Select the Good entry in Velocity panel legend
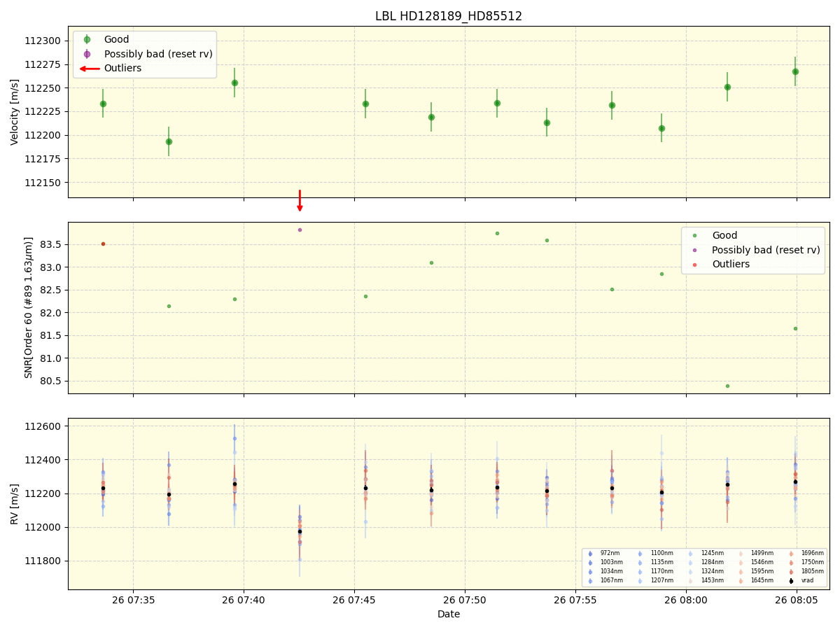Viewport: 840px width, 630px height. (x=116, y=40)
